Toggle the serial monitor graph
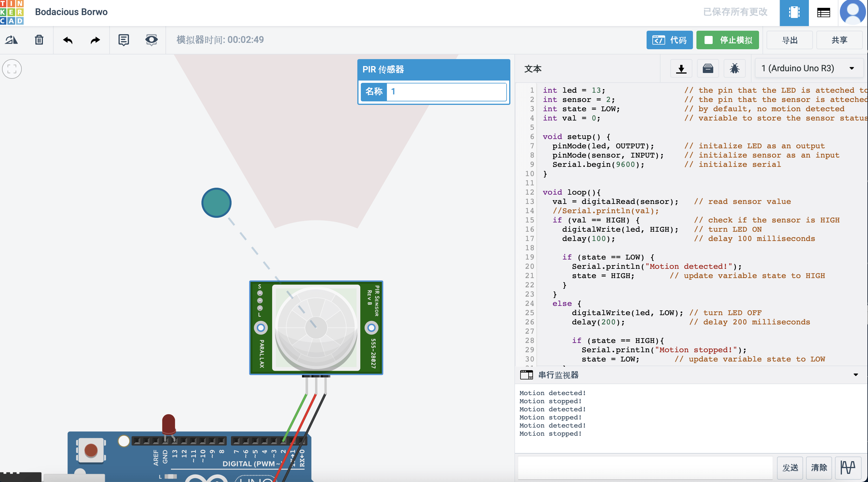The image size is (868, 482). [x=848, y=468]
